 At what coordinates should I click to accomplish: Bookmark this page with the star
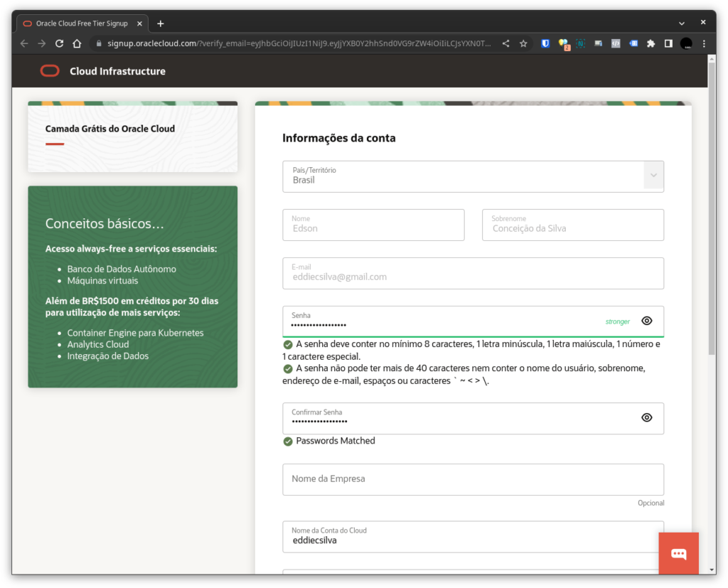[x=523, y=43]
